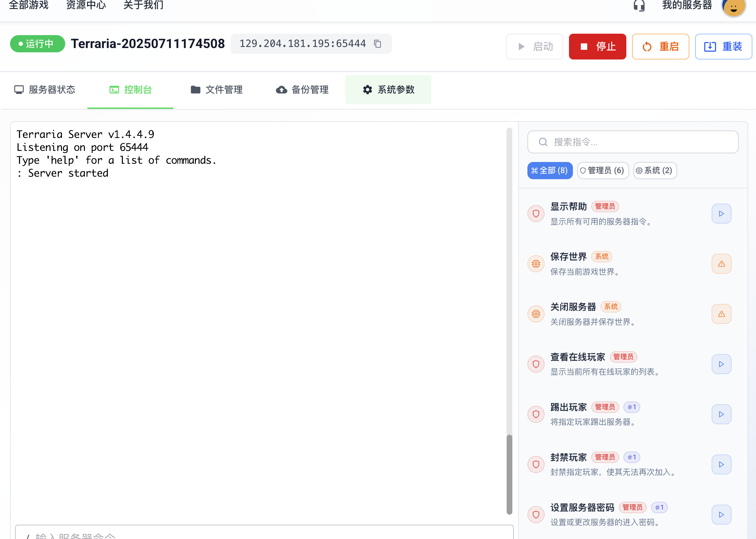Focus the 搜索指令 search field
This screenshot has width=756, height=539.
click(633, 142)
